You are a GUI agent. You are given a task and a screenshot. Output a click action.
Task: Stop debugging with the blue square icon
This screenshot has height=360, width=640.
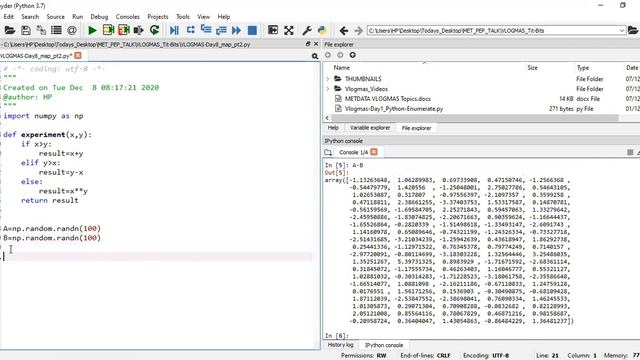(x=252, y=30)
